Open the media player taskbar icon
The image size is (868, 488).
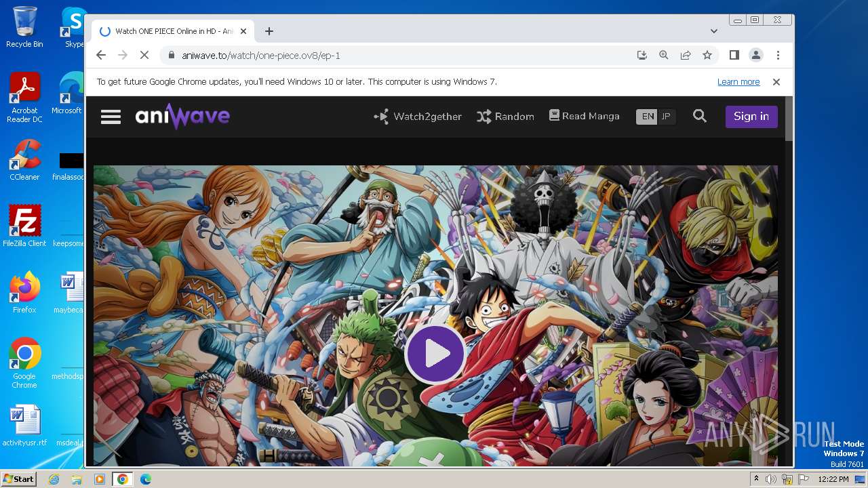click(x=100, y=479)
